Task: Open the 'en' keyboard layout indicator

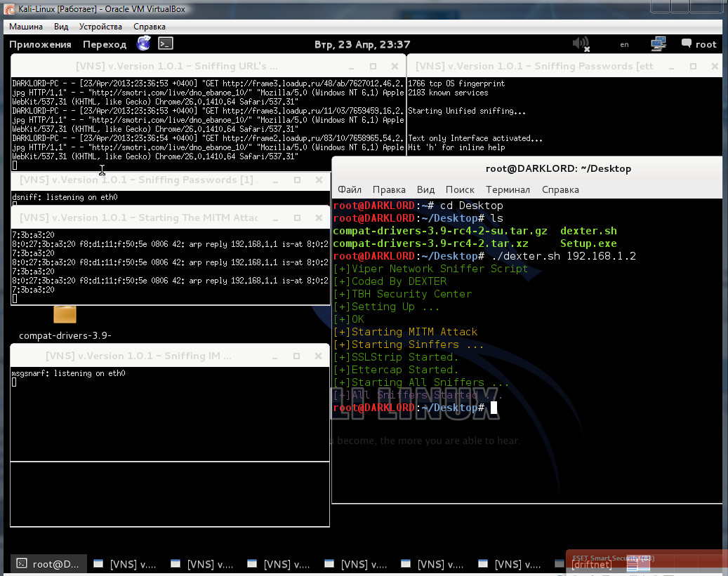Action: [x=624, y=45]
